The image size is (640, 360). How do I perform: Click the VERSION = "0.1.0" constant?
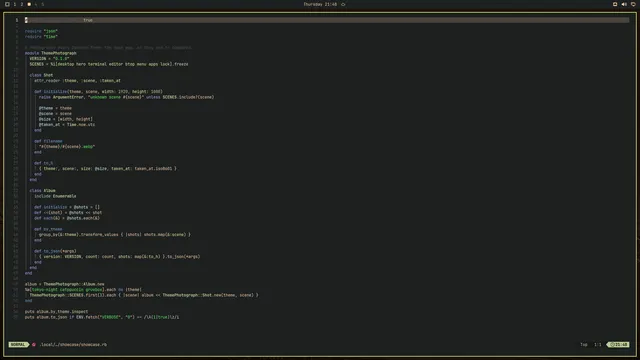click(49, 59)
